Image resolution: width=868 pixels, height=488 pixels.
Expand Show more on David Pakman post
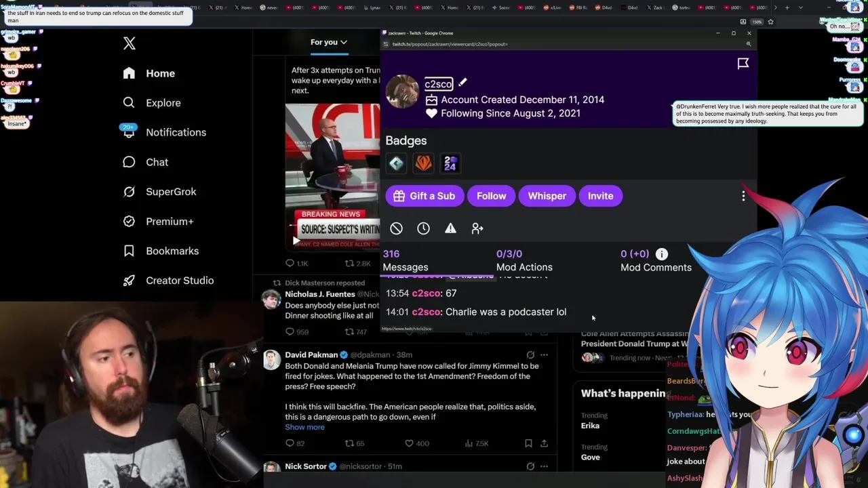click(304, 427)
